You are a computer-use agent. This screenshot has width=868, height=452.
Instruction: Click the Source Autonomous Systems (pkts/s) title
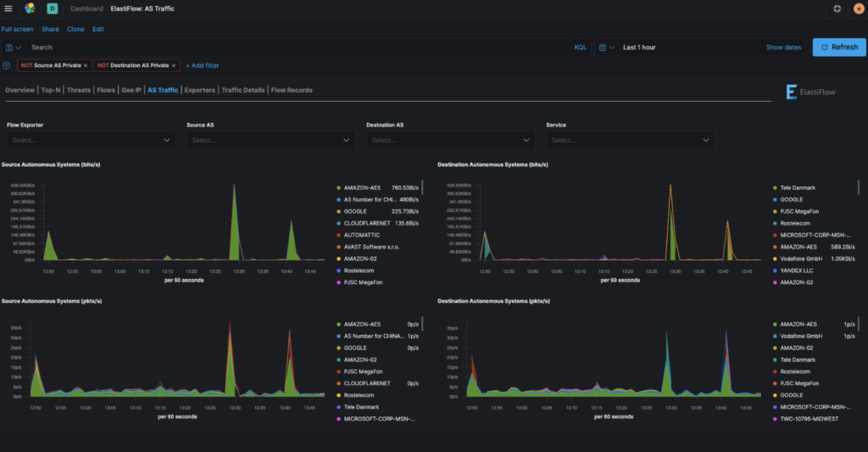[52, 301]
